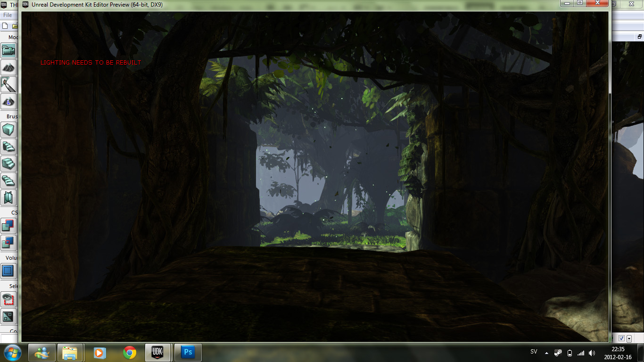
Task: Invert selection icon in Select section
Action: click(x=9, y=316)
